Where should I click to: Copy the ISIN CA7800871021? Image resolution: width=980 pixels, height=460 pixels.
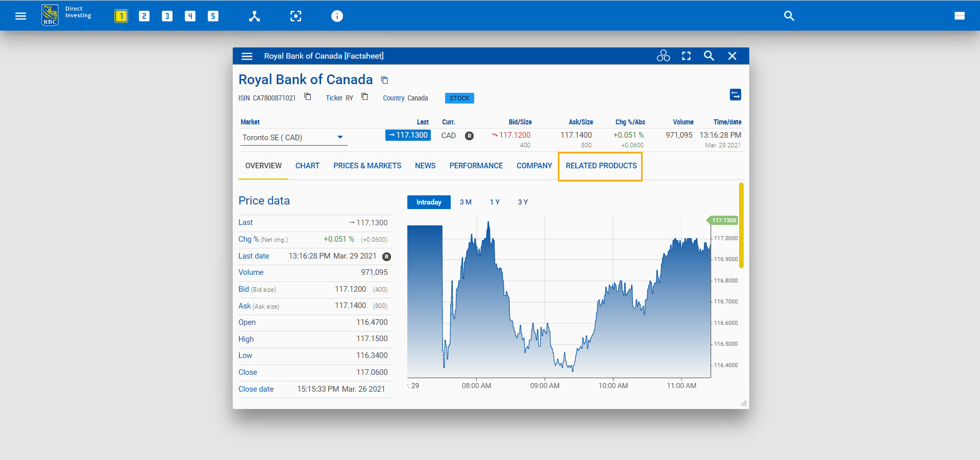click(x=308, y=97)
